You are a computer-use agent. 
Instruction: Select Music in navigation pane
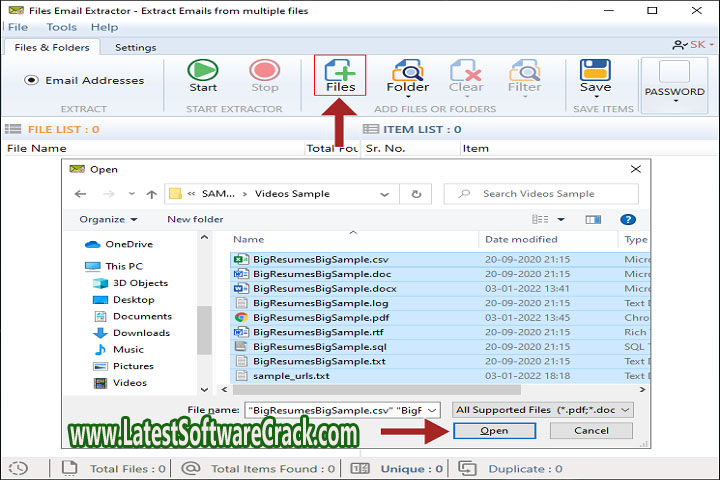pos(118,350)
